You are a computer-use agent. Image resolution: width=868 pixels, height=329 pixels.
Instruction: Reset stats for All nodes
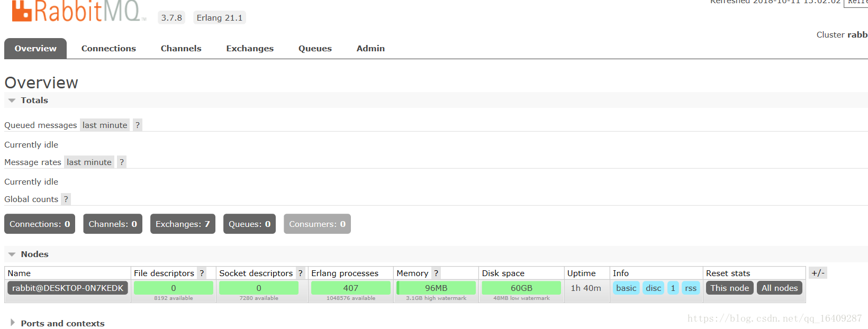tap(780, 288)
